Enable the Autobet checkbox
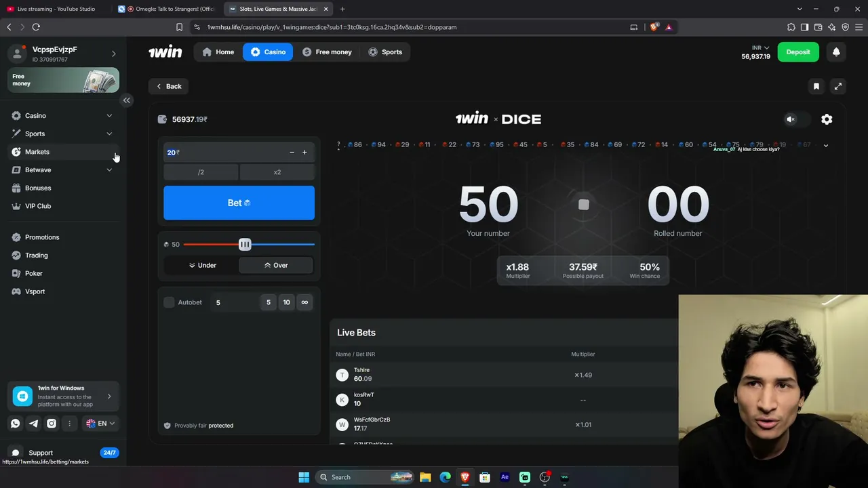The height and width of the screenshot is (488, 868). (169, 302)
